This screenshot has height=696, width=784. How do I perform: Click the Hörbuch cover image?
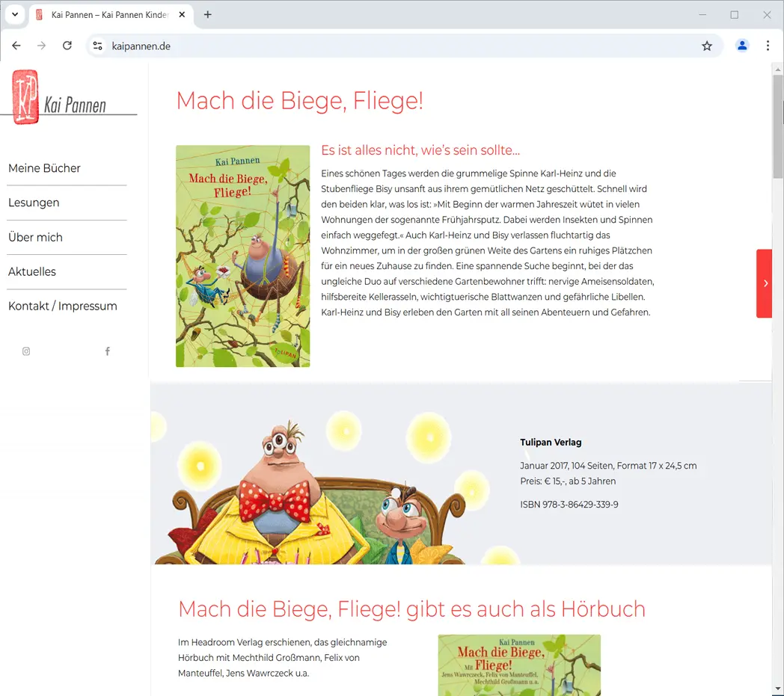click(519, 665)
